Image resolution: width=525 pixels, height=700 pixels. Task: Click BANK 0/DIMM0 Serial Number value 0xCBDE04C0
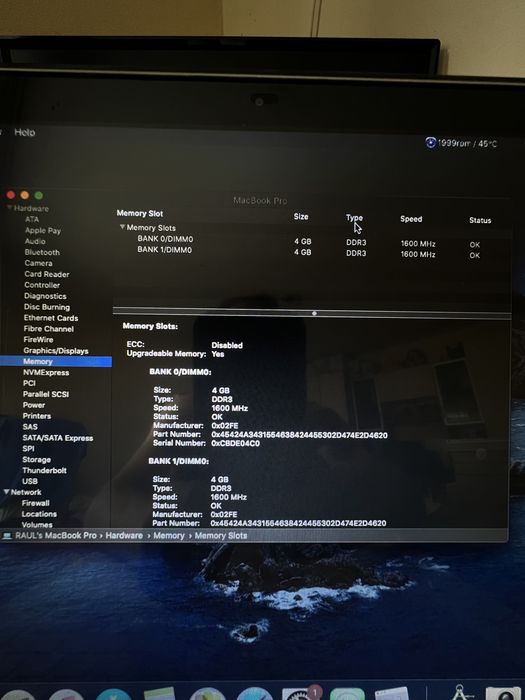tap(235, 443)
